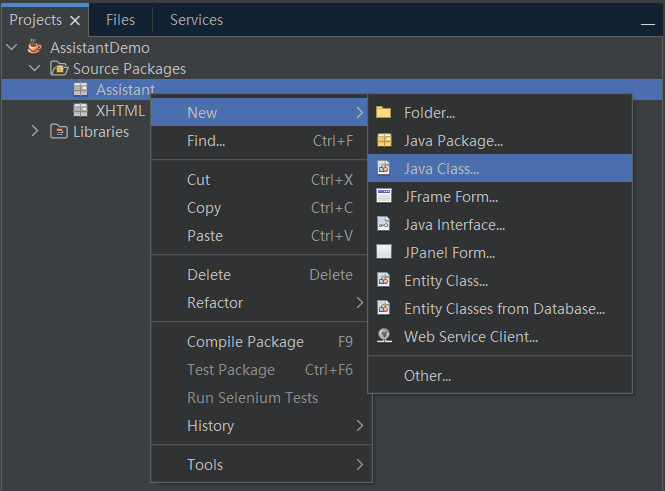Select the XHTML package in tree

click(x=120, y=111)
